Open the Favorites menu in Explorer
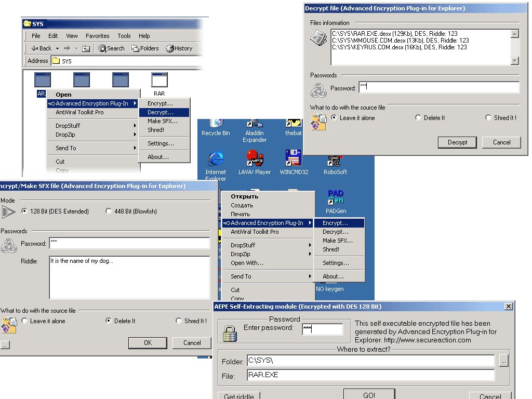Screen dimensions: 532x399 point(97,35)
